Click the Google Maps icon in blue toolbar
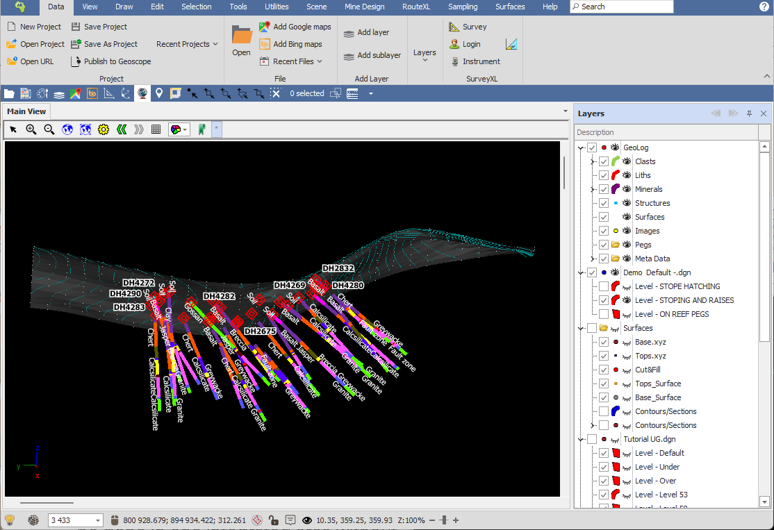The image size is (774, 530). pos(75,93)
